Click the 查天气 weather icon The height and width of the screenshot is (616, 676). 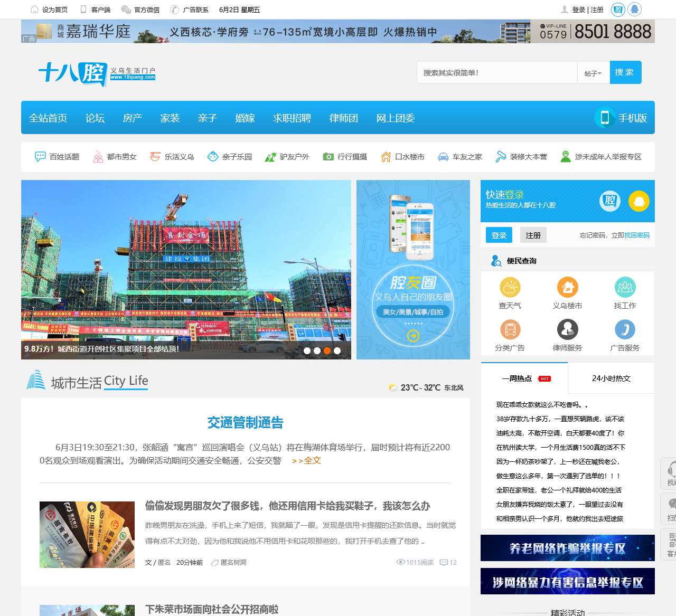coord(510,287)
